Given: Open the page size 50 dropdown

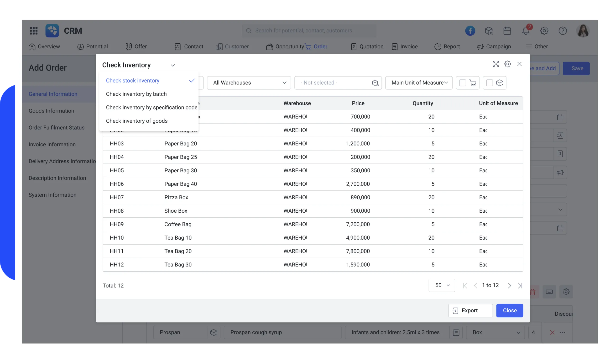Looking at the screenshot, I should tap(441, 285).
